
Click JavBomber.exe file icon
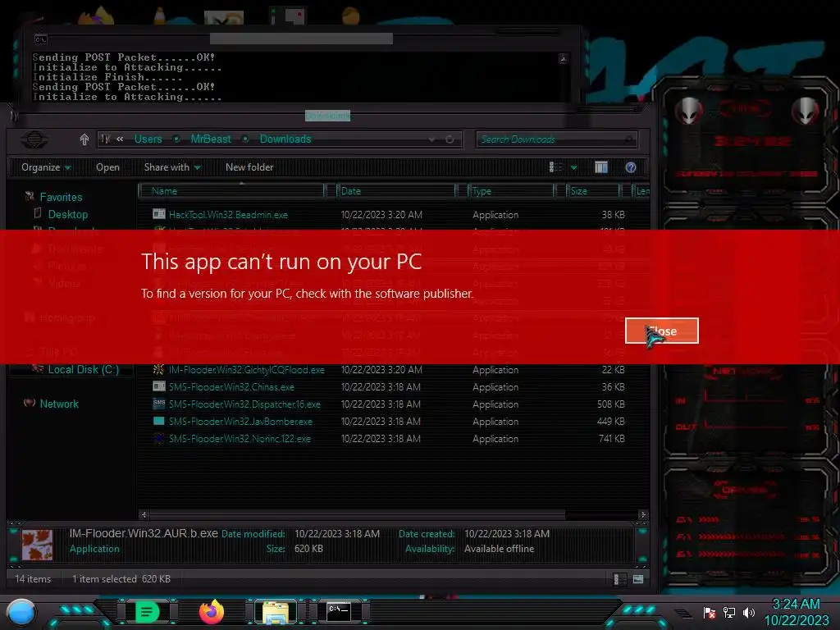coord(158,421)
